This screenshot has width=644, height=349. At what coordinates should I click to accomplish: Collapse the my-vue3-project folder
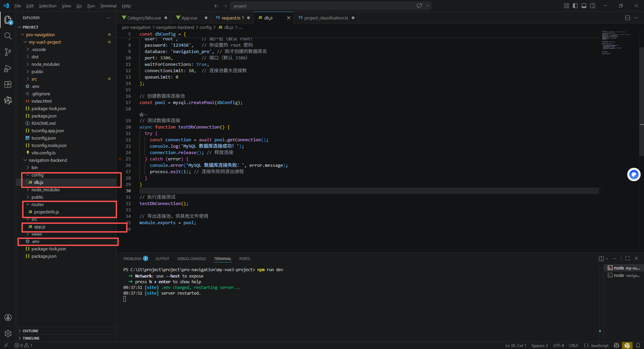45,42
